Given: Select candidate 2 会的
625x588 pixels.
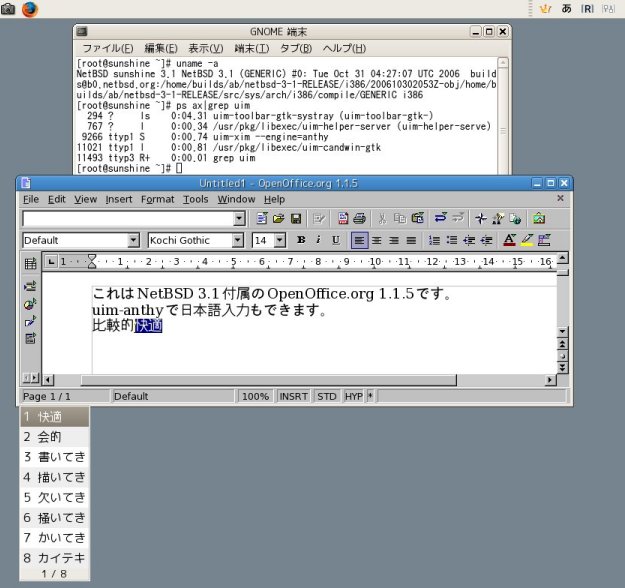Looking at the screenshot, I should click(54, 437).
